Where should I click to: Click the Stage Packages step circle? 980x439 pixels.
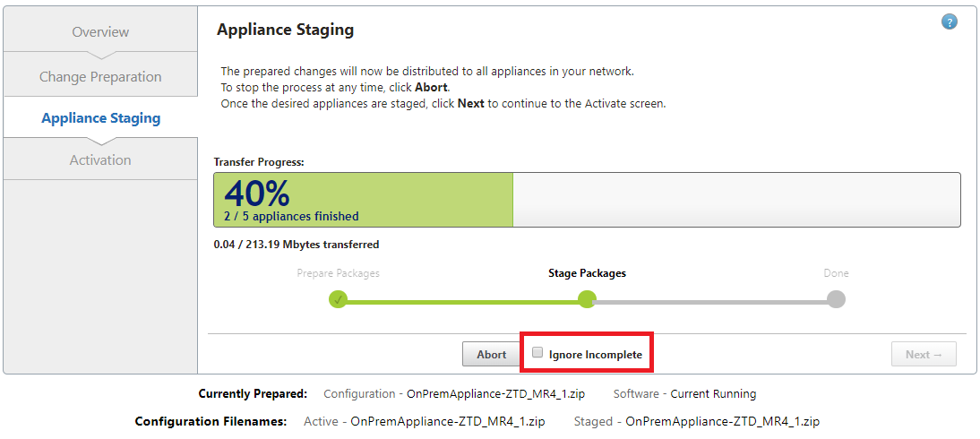point(587,299)
